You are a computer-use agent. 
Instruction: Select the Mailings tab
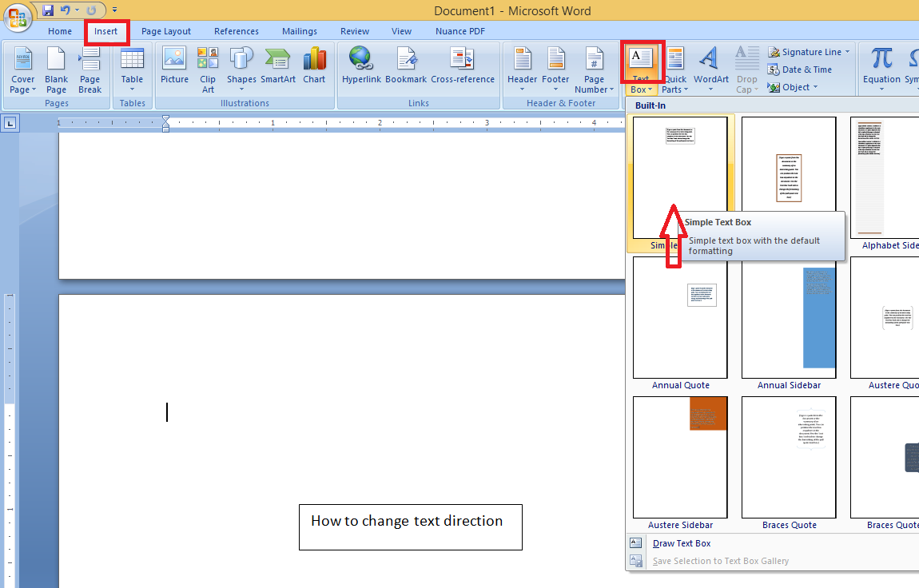[x=300, y=32]
